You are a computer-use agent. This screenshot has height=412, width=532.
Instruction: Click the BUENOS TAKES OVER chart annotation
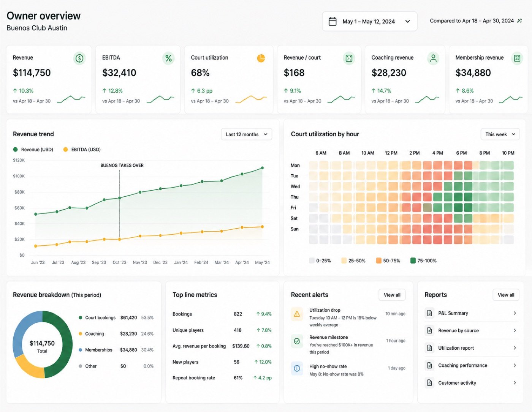tap(122, 166)
